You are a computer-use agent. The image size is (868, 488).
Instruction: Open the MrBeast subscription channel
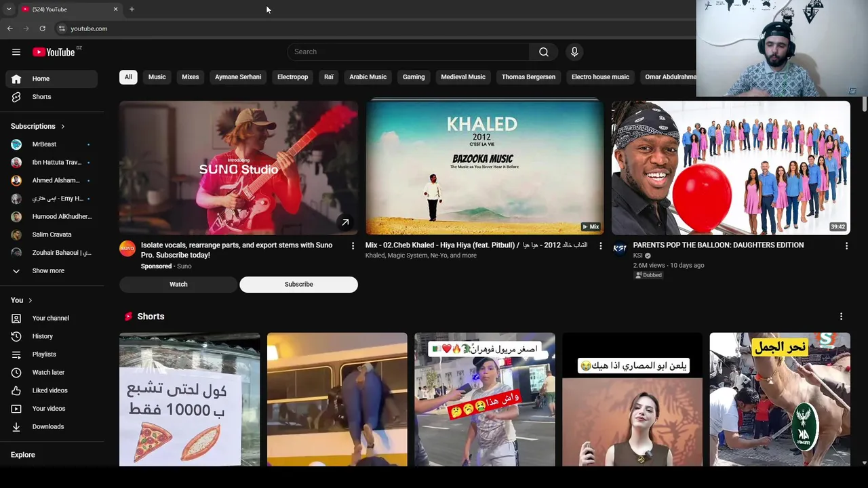52,144
